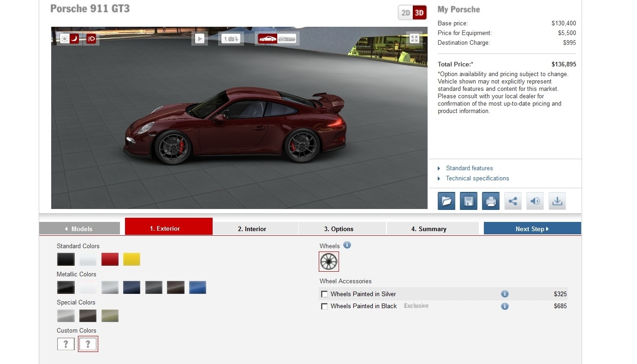Switch to 3D view
The height and width of the screenshot is (364, 637).
point(419,13)
